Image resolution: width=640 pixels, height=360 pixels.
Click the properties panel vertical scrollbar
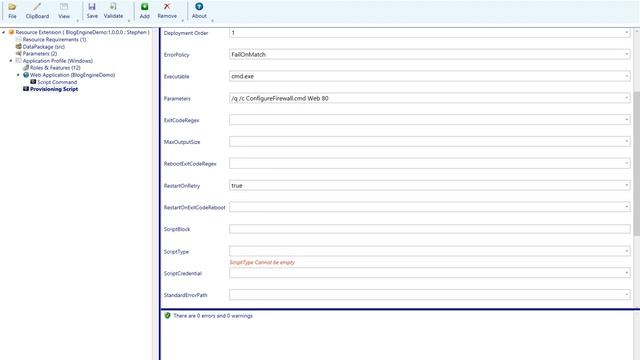[x=636, y=163]
